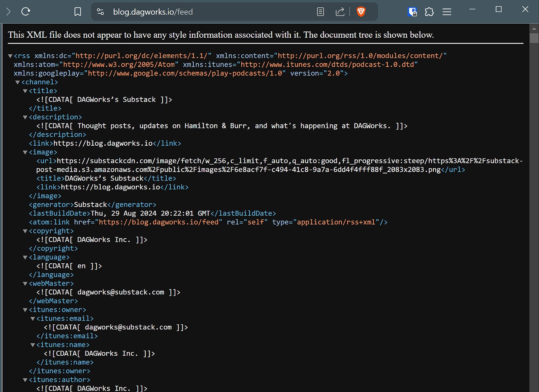
Task: Click the version="2.0" attribute
Action: [317, 73]
